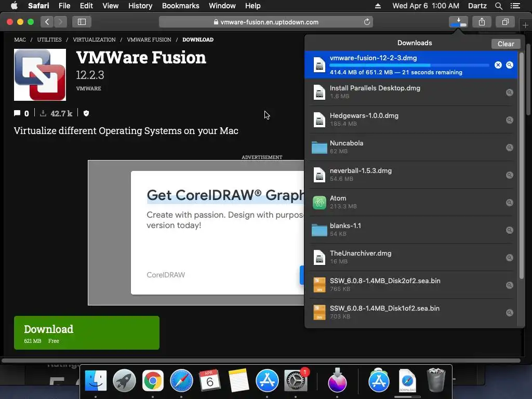Cancel the vmware-fusion-12-2-3.dmg download
Viewport: 532px width, 399px height.
[498, 65]
